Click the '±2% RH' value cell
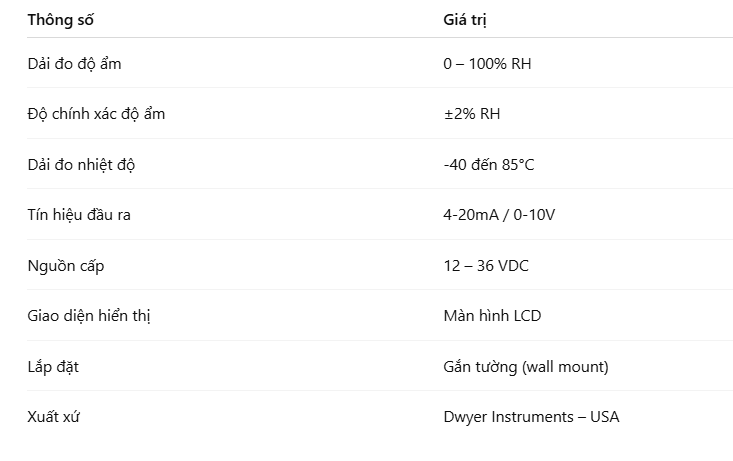This screenshot has width=733, height=461. [x=472, y=114]
